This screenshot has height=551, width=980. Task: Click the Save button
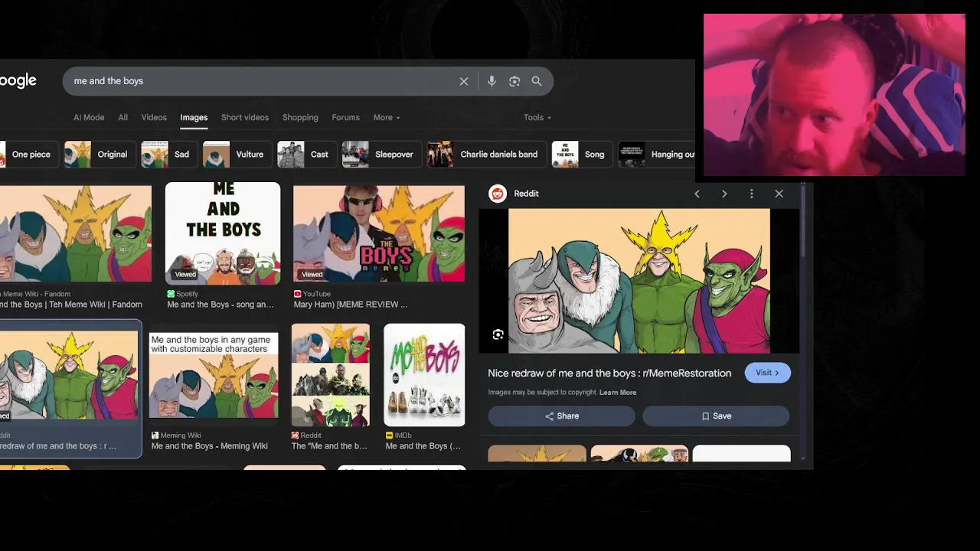(x=716, y=416)
